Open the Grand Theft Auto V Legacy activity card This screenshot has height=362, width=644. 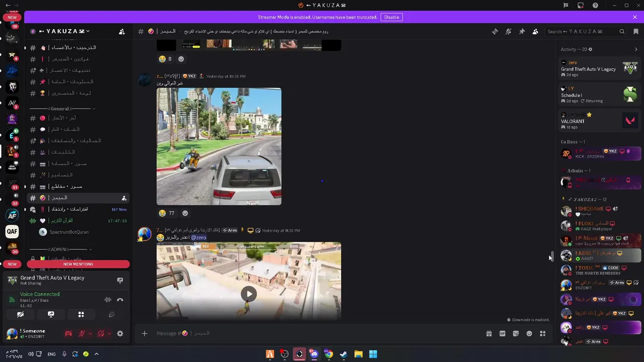coord(600,68)
